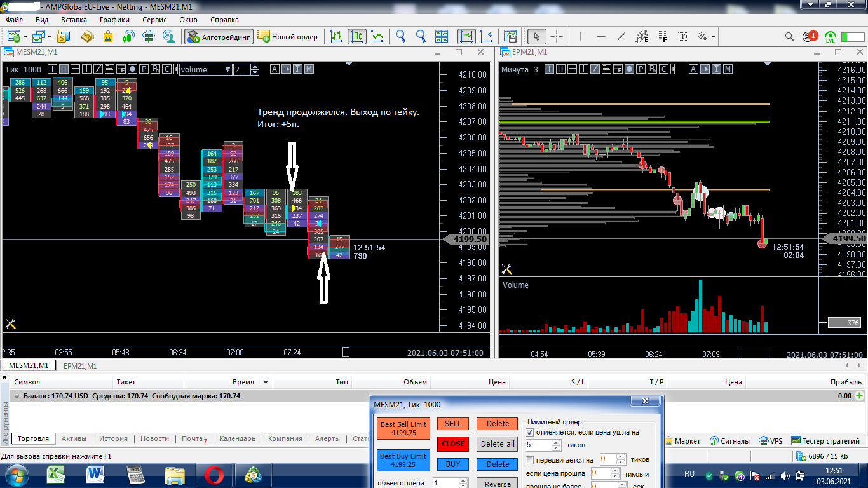Switch to the EPM21,M1 chart tab
Screen dimensions: 868x488
tap(80, 366)
